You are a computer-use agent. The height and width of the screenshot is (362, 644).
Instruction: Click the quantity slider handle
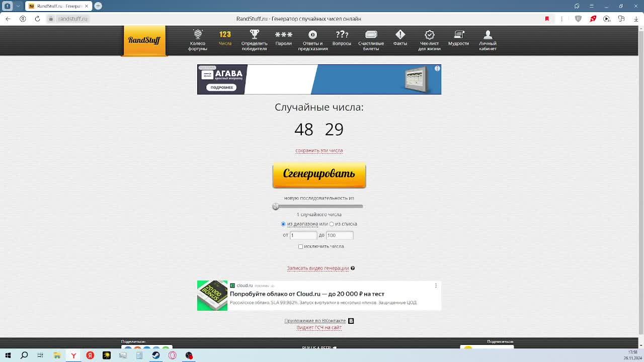tap(276, 207)
